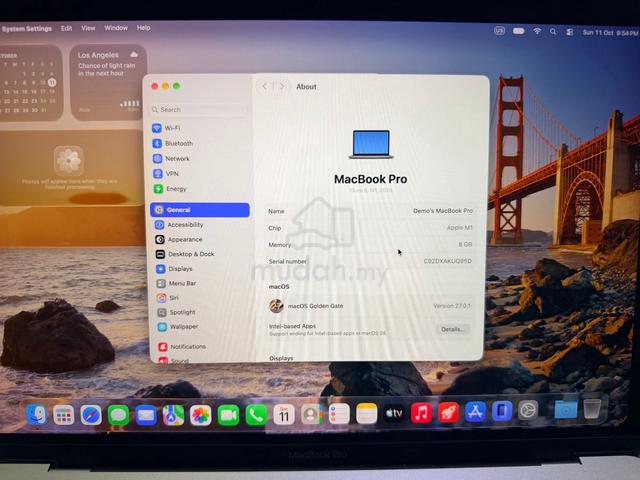
Task: Open App Store from the Dock
Action: (x=476, y=412)
